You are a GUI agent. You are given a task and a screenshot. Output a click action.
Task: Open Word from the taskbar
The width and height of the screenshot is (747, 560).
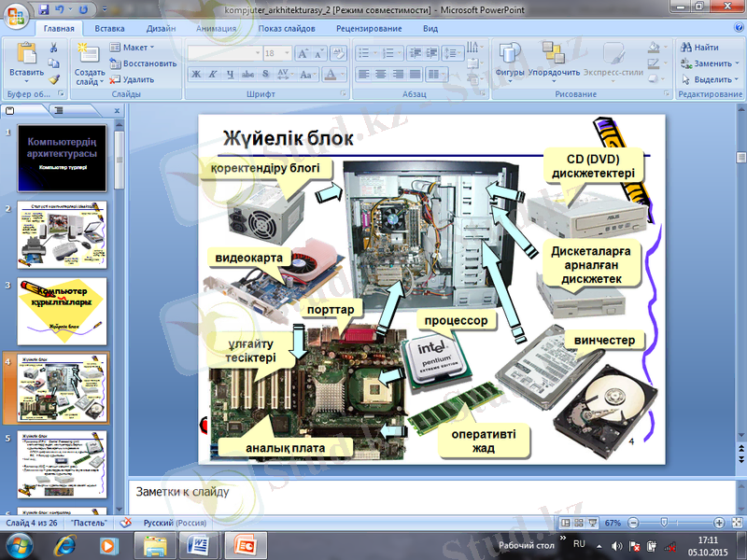pyautogui.click(x=200, y=544)
